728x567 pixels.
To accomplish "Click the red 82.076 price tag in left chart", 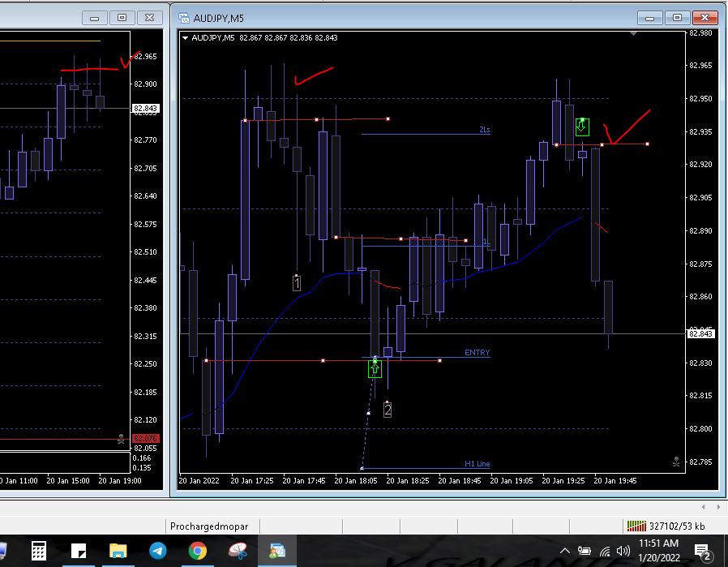I will 146,438.
